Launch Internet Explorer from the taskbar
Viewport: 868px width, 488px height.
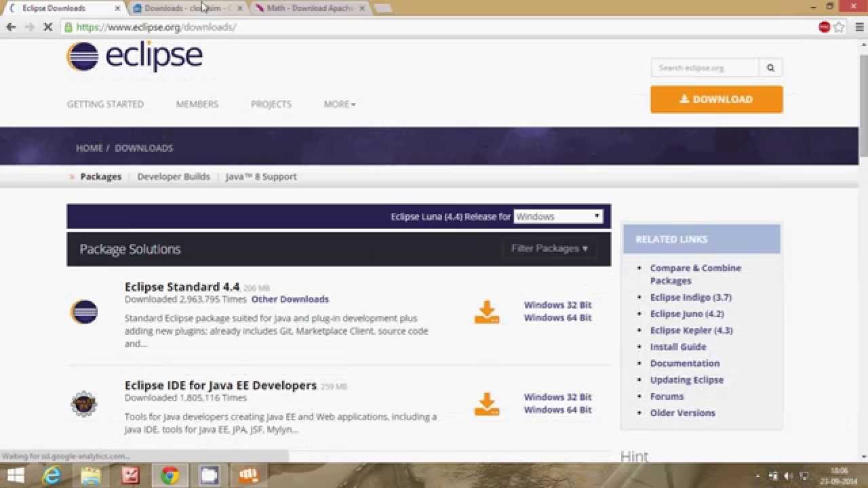tap(52, 475)
